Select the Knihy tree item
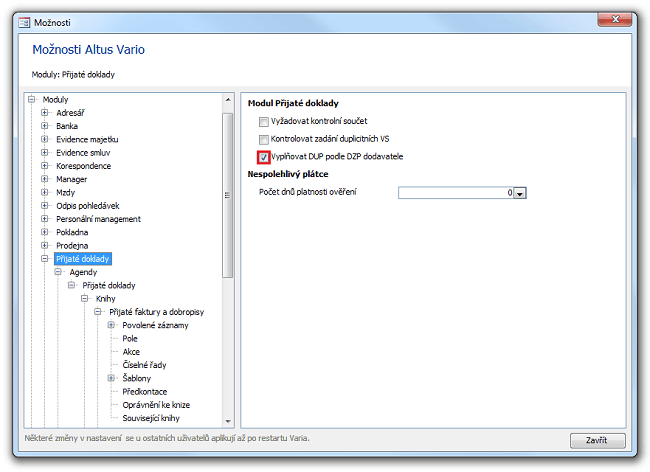This screenshot has width=650, height=472. click(x=105, y=298)
